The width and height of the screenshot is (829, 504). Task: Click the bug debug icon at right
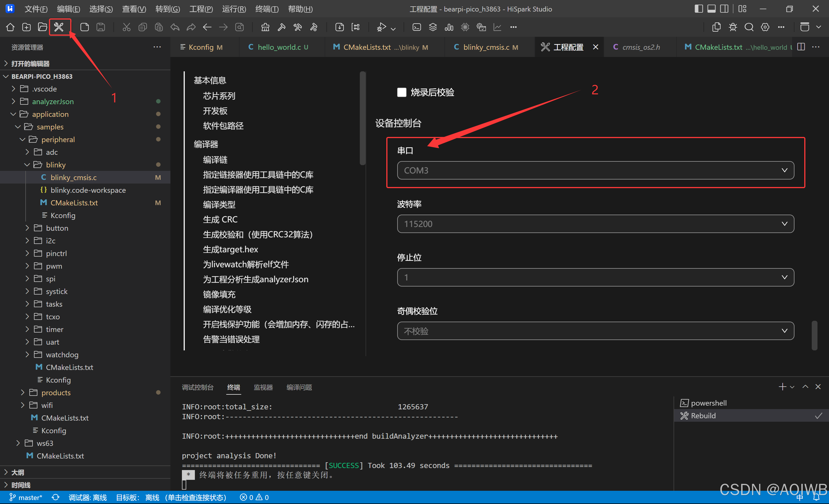pyautogui.click(x=733, y=27)
